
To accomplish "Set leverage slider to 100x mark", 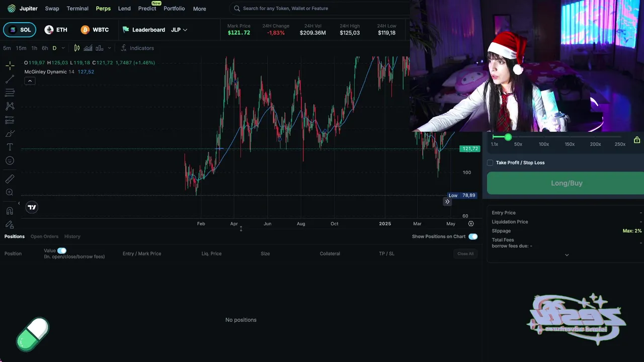I will click(544, 144).
